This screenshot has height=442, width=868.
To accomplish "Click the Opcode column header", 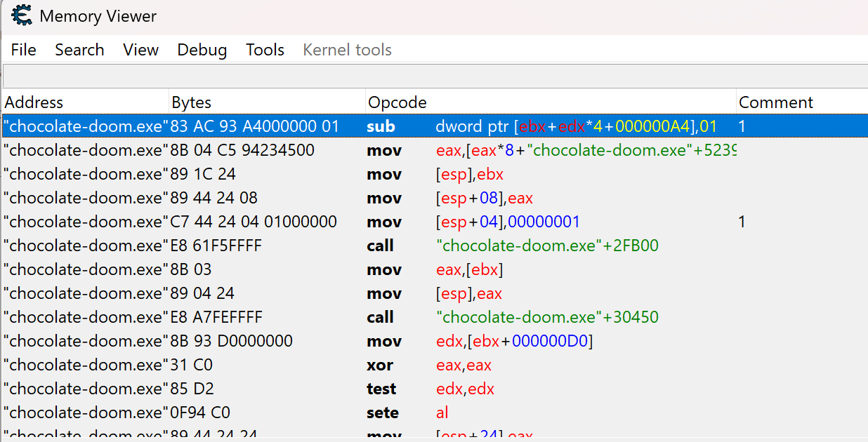I will pyautogui.click(x=551, y=102).
